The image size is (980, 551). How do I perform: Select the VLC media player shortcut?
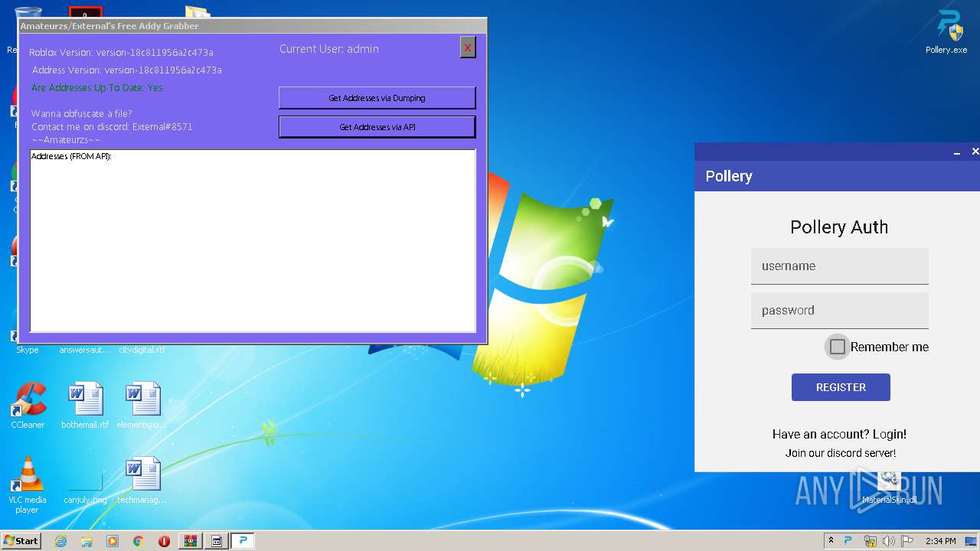click(x=28, y=485)
